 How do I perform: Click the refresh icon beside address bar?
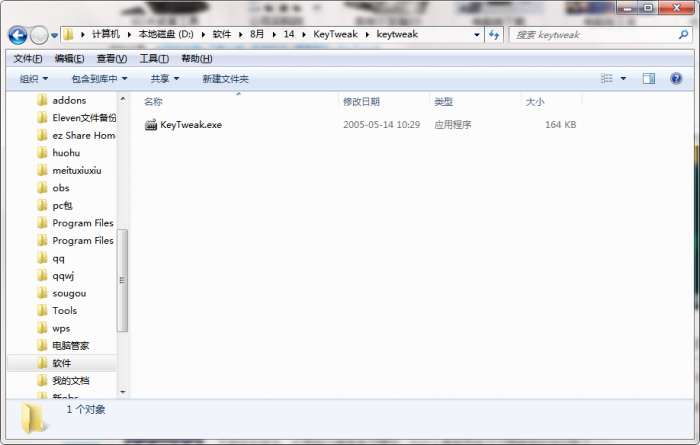point(494,35)
